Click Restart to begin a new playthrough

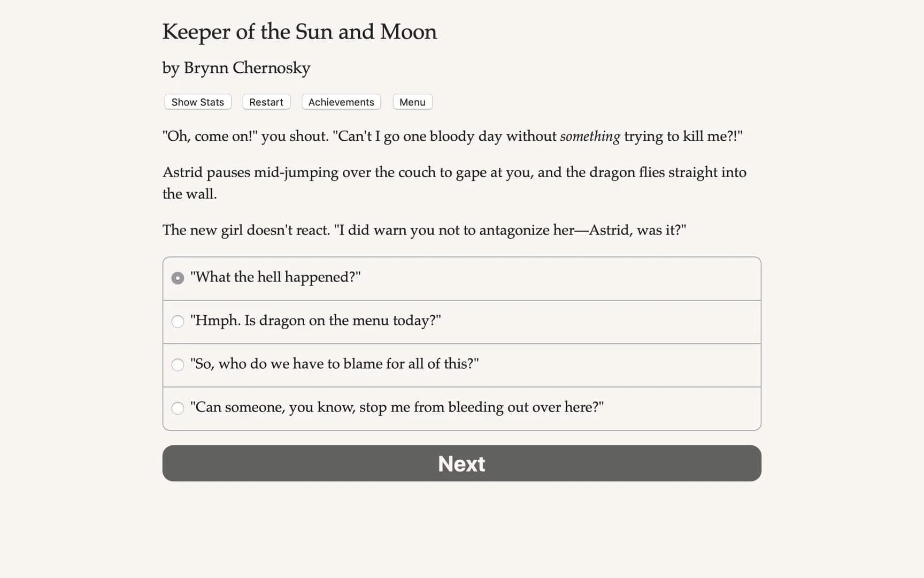[x=266, y=102]
